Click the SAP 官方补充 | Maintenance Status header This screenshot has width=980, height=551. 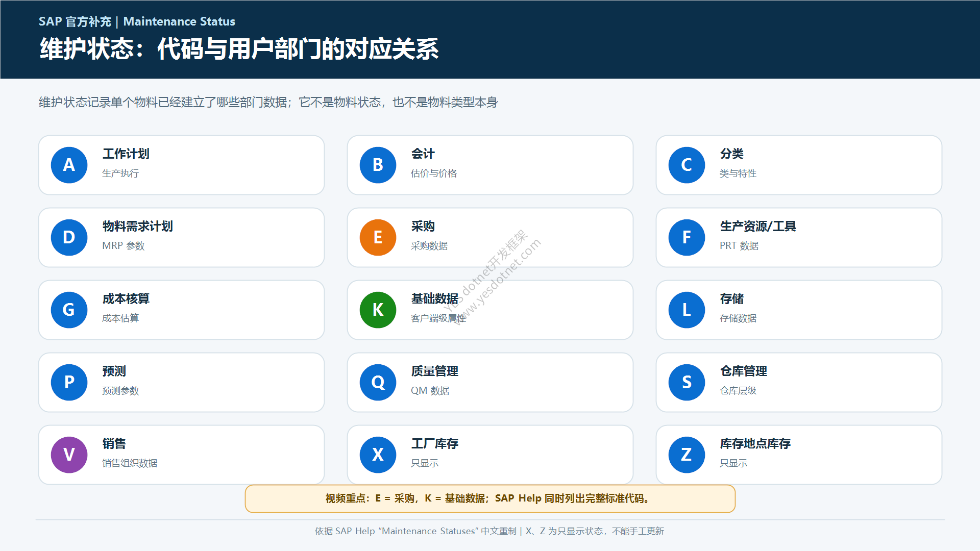137,21
